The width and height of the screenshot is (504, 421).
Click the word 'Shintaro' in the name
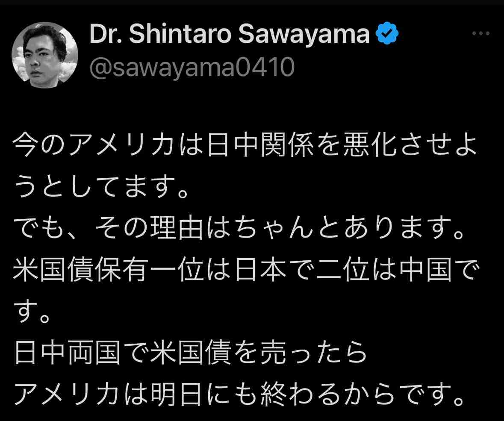tap(180, 33)
